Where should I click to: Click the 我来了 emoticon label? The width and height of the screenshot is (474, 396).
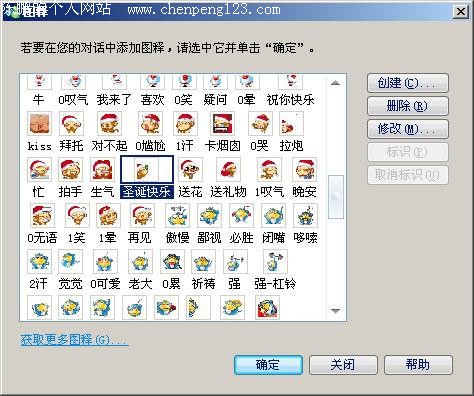coord(114,100)
